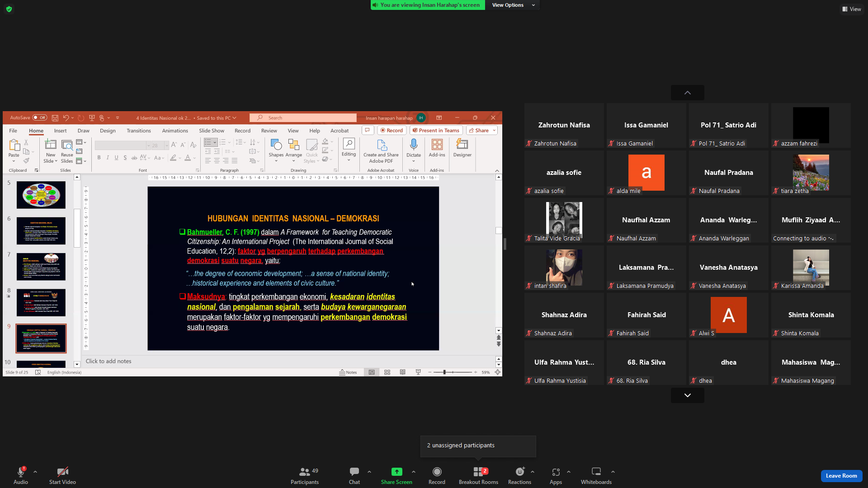
Task: Click the Undo icon in title bar
Action: click(x=66, y=118)
